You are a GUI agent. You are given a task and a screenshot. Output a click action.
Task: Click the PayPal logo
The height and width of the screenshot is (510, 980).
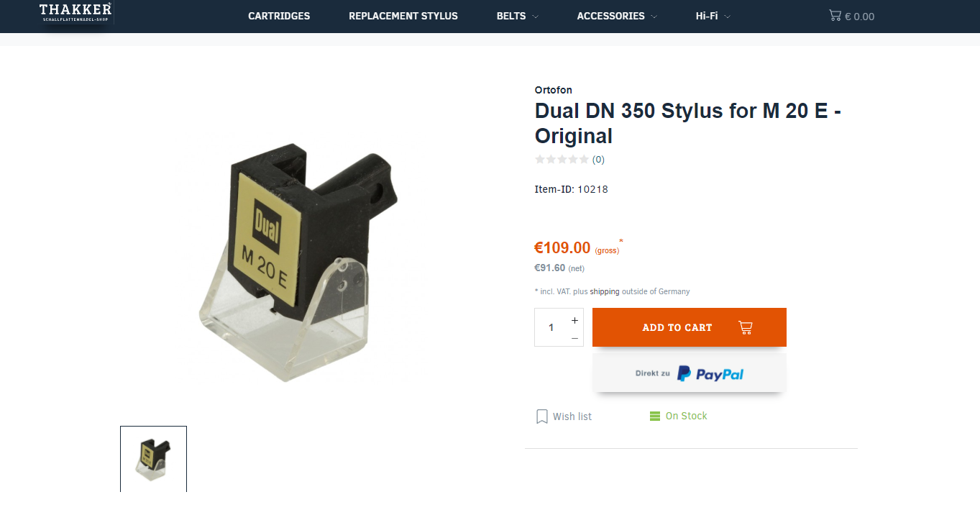click(x=710, y=374)
